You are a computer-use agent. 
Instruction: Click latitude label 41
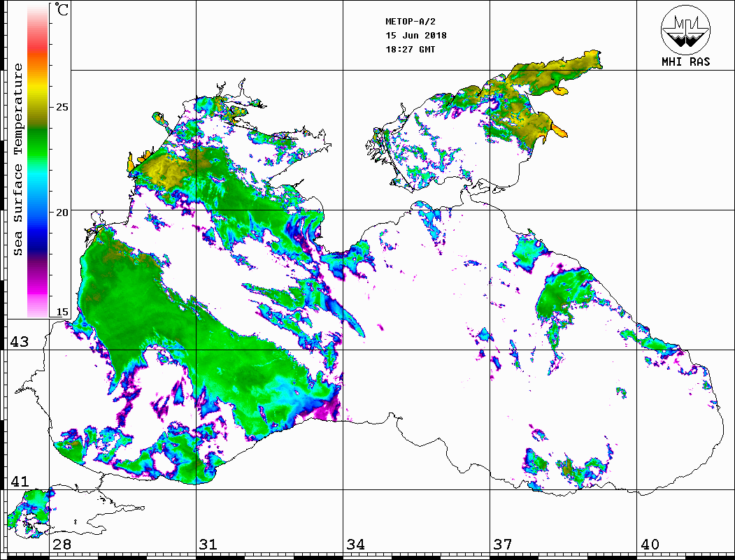20,481
